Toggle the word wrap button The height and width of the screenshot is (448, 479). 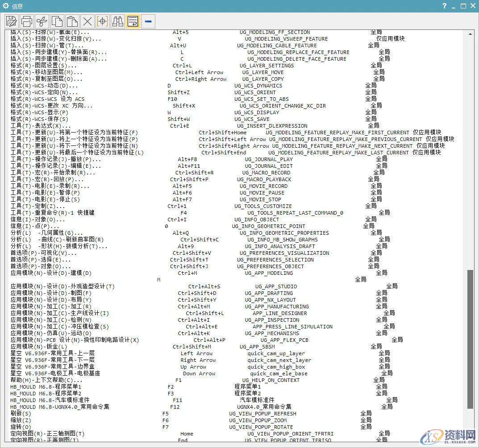click(x=133, y=21)
